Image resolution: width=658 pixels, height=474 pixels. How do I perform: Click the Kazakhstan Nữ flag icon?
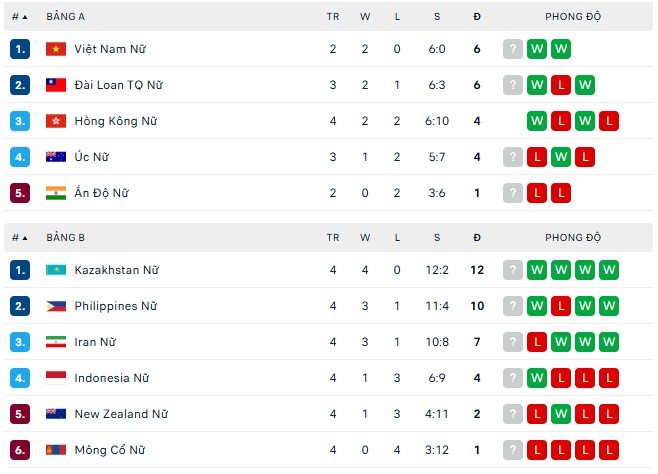coord(56,270)
